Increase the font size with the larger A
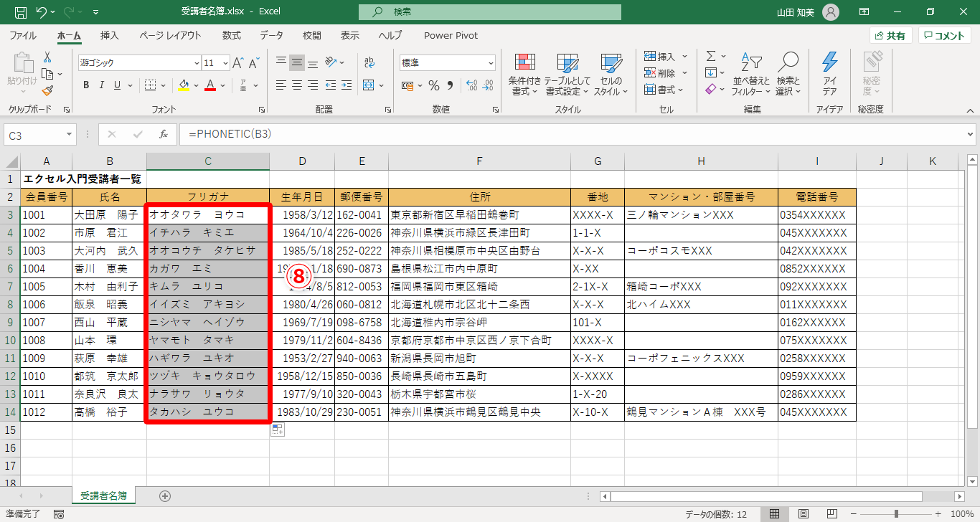This screenshot has height=522, width=980. tap(239, 63)
